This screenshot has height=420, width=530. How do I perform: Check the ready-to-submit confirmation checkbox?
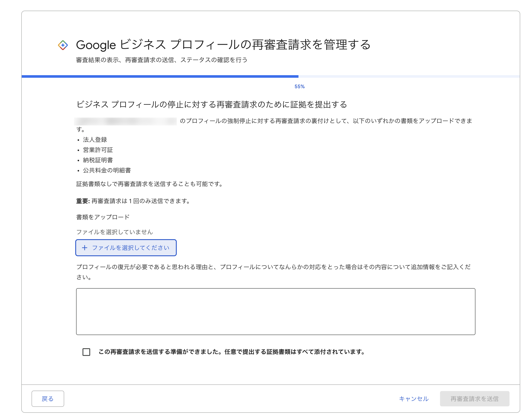pyautogui.click(x=86, y=352)
